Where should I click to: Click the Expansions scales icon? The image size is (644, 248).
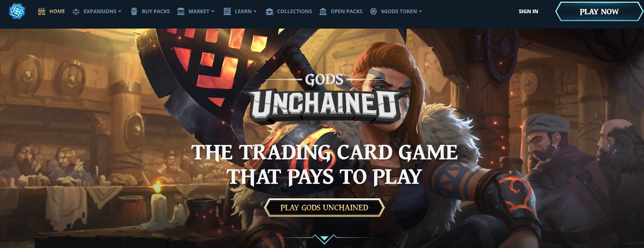click(76, 11)
